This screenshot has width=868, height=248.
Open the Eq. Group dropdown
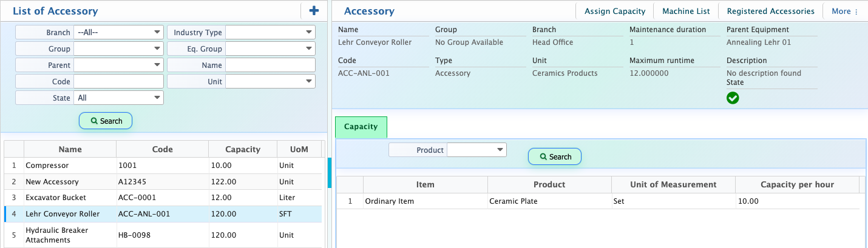(270, 49)
